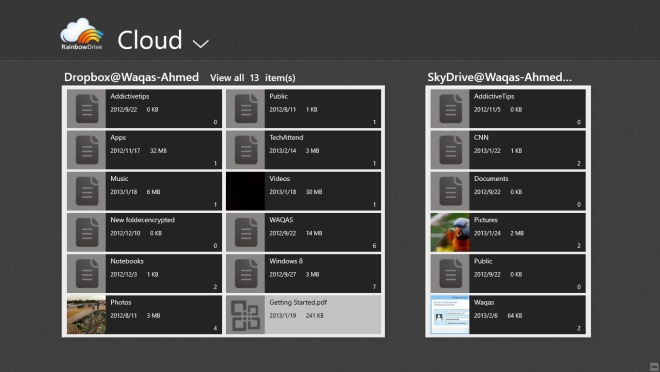
Task: Select the SkyDrive Documents folder name
Action: (x=491, y=179)
